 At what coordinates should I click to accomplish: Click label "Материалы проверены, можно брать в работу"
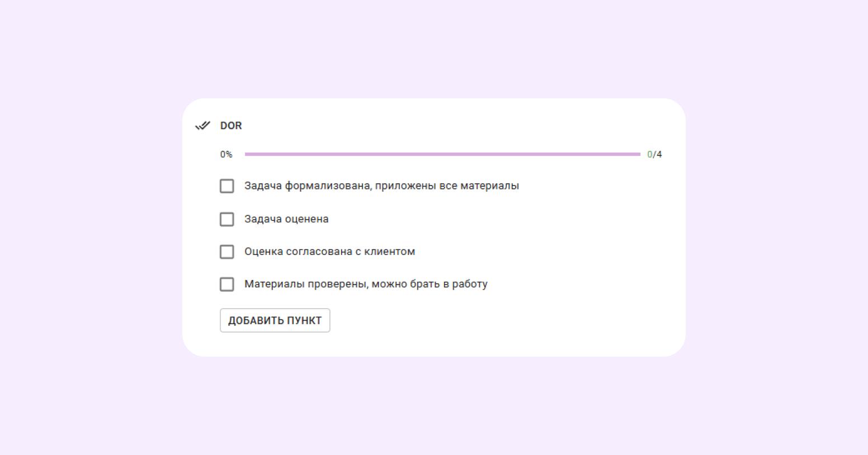pyautogui.click(x=366, y=284)
